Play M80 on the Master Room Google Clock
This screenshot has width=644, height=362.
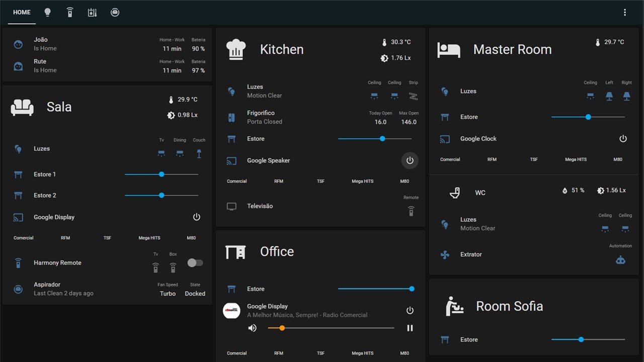pyautogui.click(x=618, y=159)
